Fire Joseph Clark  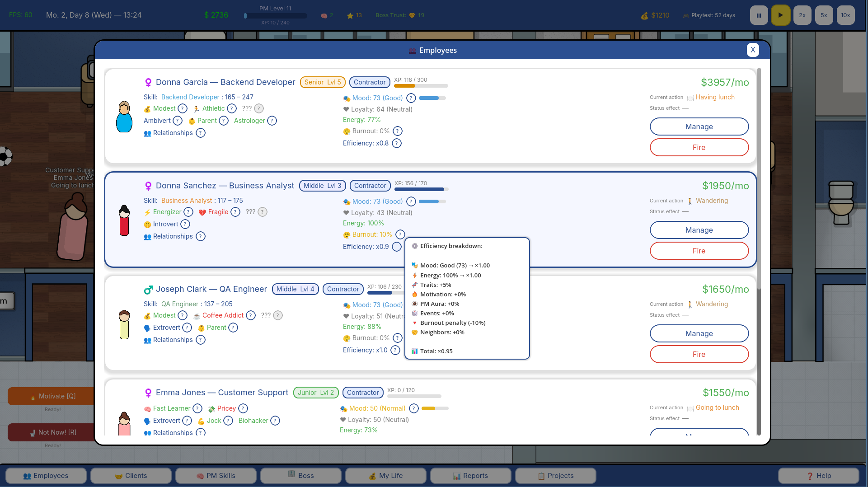699,354
